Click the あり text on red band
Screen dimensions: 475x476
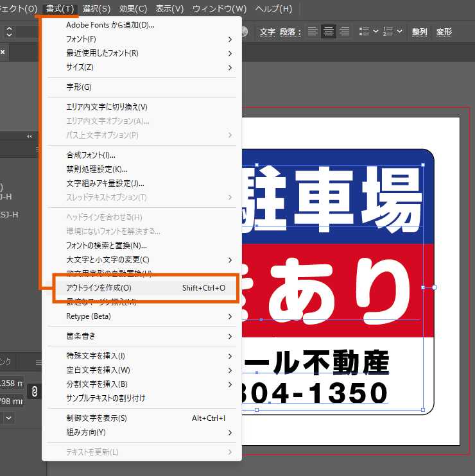click(339, 291)
